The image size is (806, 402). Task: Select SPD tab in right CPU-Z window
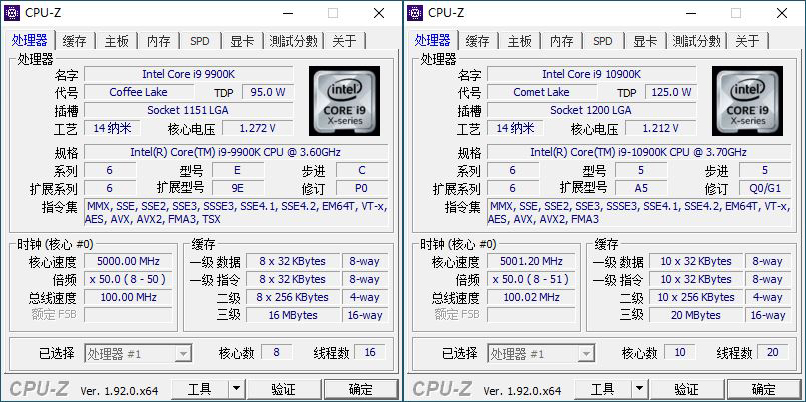click(x=603, y=41)
